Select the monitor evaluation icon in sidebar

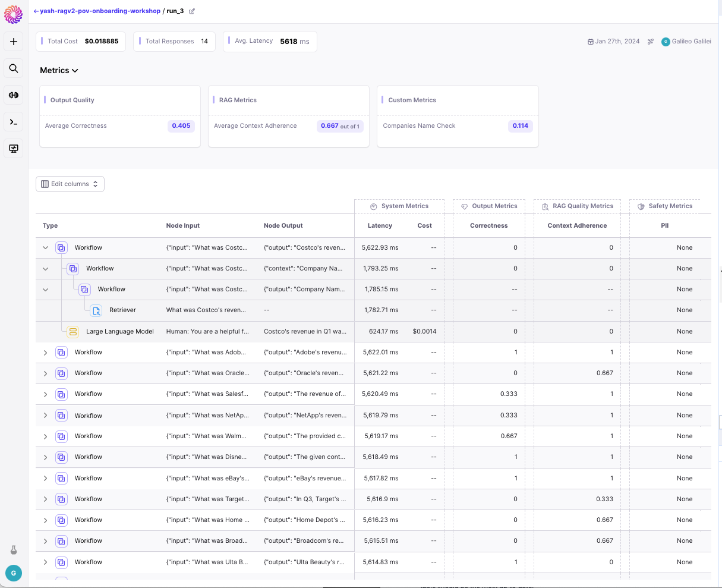point(13,148)
